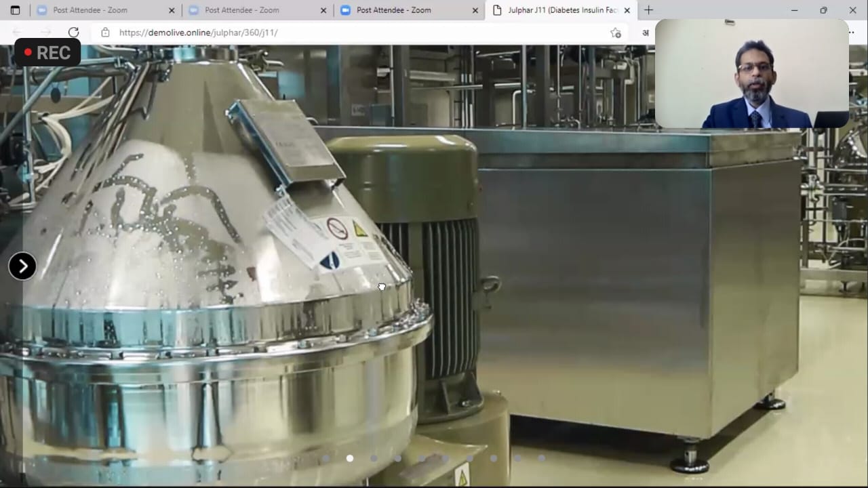The image size is (868, 488).
Task: Add this page to favorites star icon
Action: pyautogui.click(x=615, y=33)
